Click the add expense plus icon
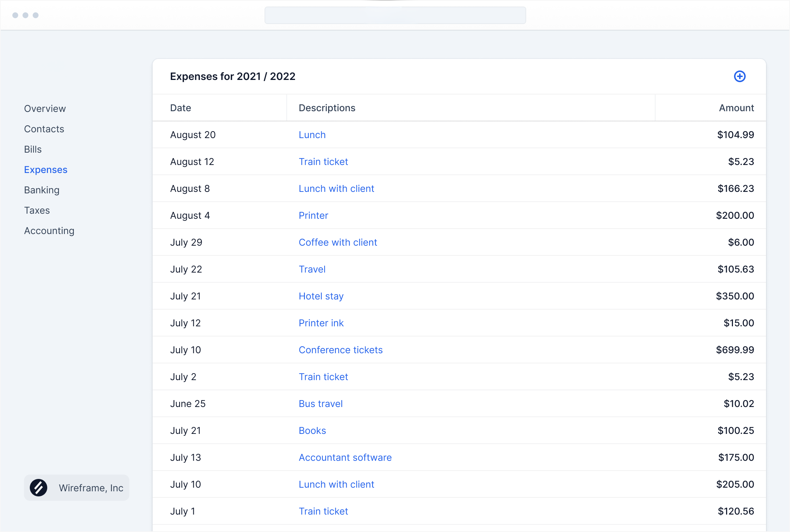 click(x=739, y=76)
